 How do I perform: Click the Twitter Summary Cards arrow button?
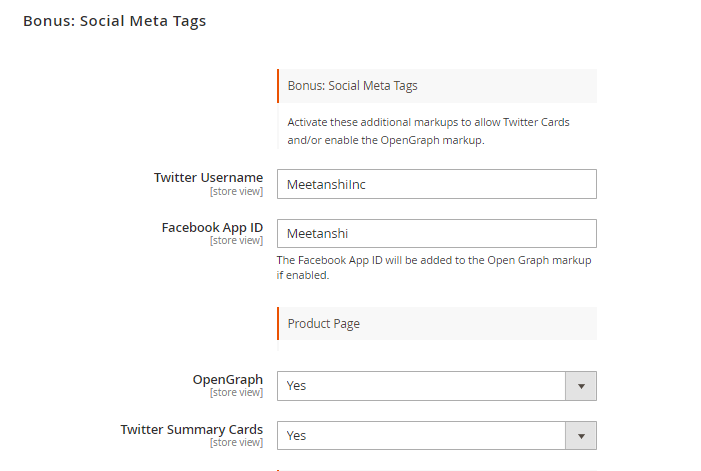[x=581, y=436]
